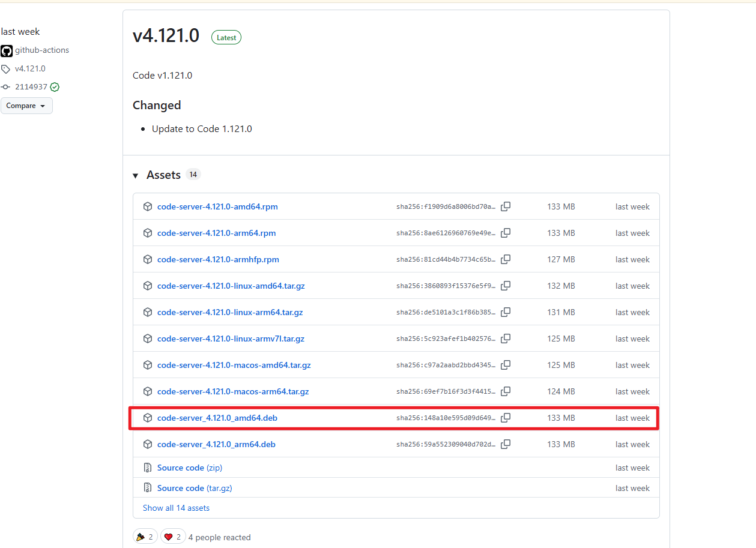Download code-server-4.121.0-armhfp.rpm
This screenshot has height=548, width=756.
(218, 259)
